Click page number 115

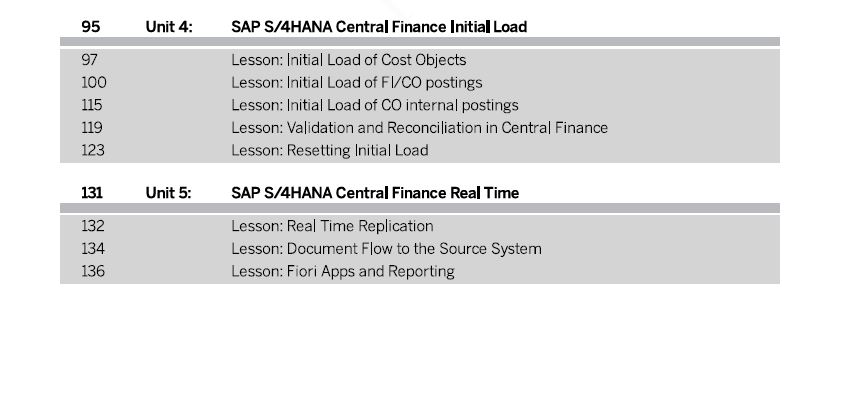point(92,105)
